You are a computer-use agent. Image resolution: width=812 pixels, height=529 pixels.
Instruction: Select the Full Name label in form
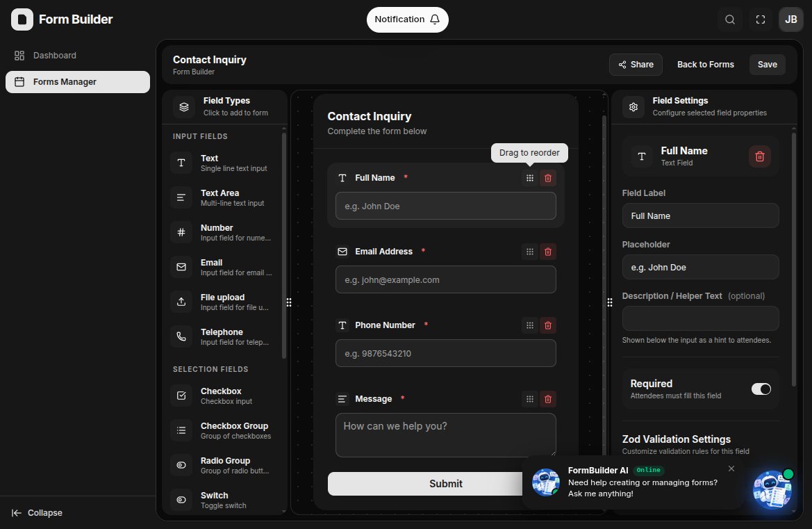click(375, 178)
